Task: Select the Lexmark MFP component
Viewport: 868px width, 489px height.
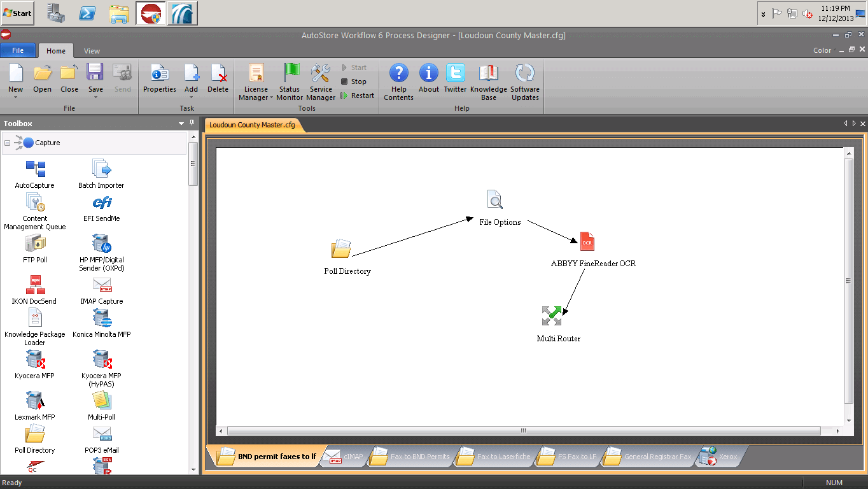Action: click(x=35, y=406)
